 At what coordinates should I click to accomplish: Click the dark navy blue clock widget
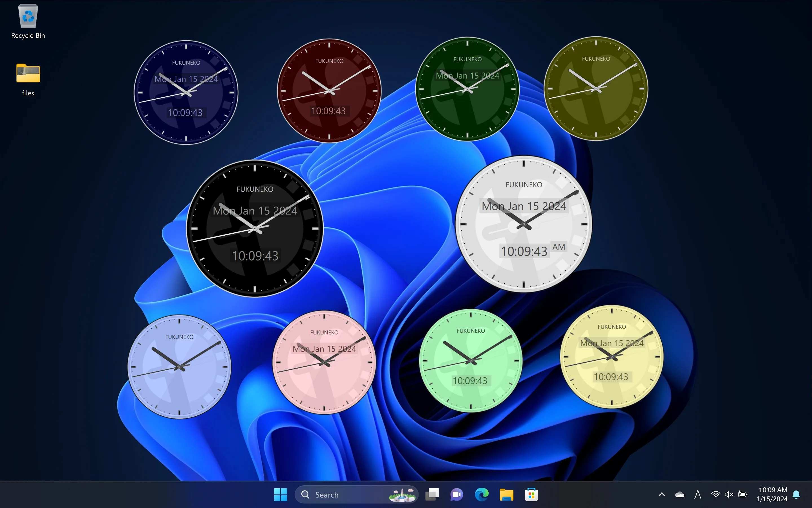pyautogui.click(x=186, y=92)
